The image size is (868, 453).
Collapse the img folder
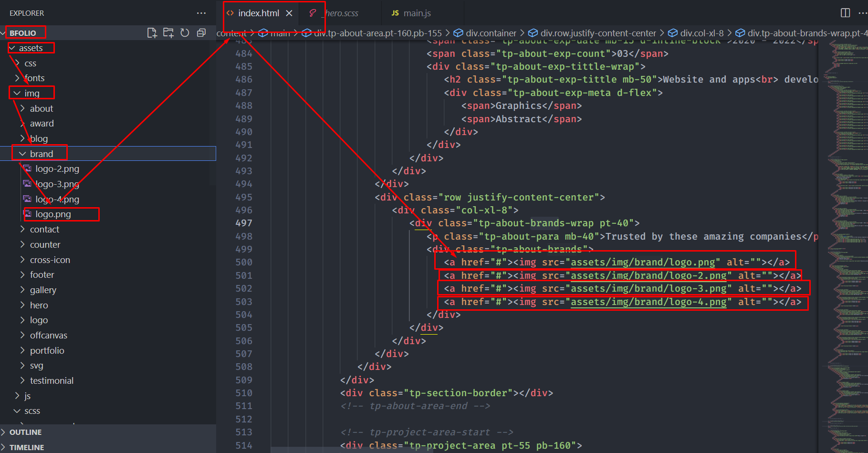pos(31,93)
